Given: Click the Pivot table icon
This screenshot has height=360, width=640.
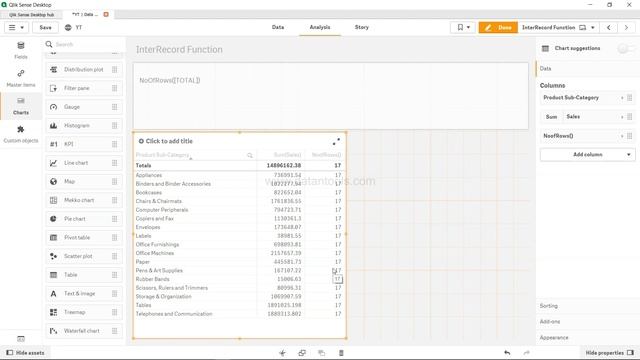Looking at the screenshot, I should tap(53, 238).
